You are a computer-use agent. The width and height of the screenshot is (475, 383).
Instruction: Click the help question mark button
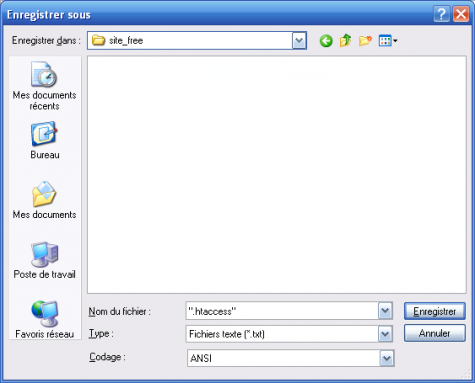[x=441, y=14]
